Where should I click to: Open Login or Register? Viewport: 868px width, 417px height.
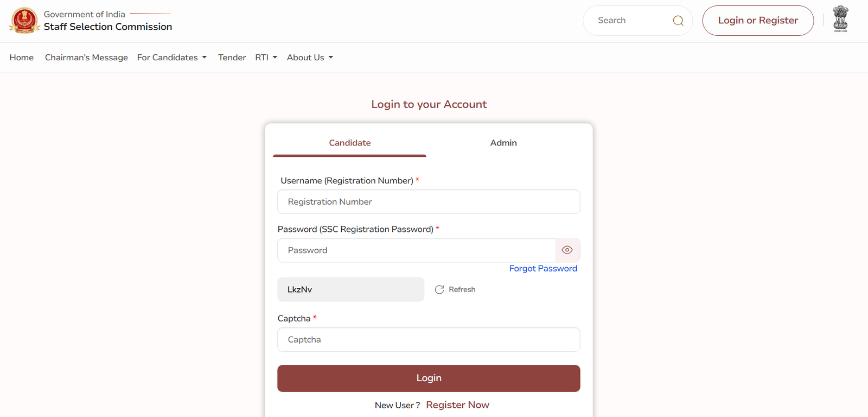click(x=758, y=20)
